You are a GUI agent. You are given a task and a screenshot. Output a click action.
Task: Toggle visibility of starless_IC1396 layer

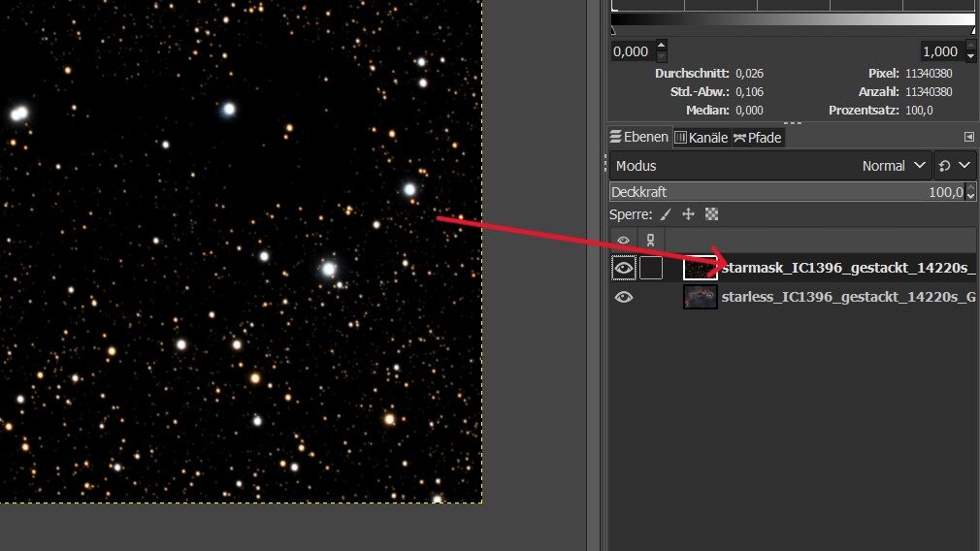tap(623, 298)
